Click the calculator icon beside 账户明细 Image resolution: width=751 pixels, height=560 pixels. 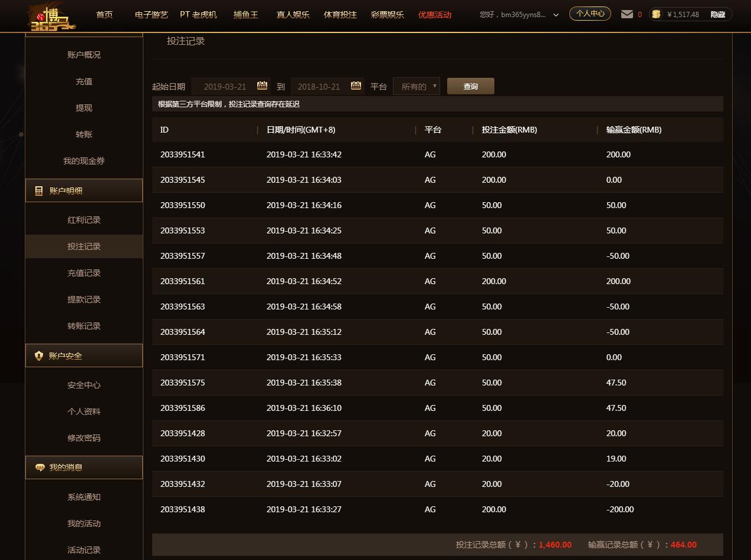click(39, 191)
